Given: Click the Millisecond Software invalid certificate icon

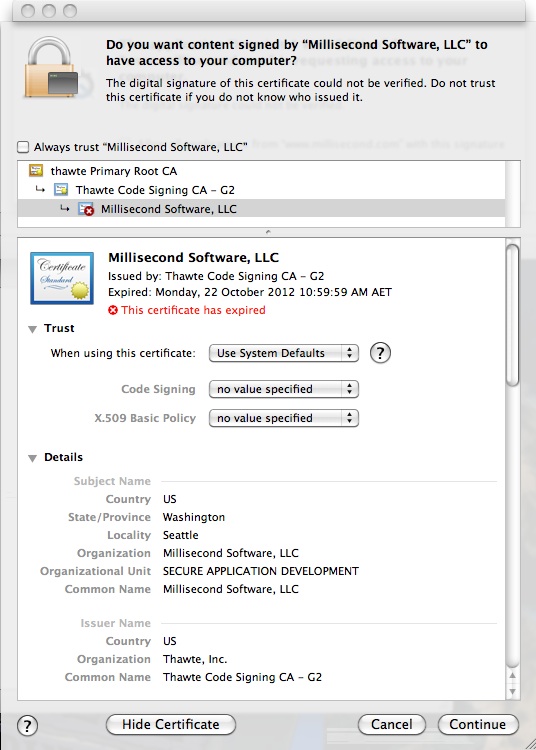Looking at the screenshot, I should 86,209.
